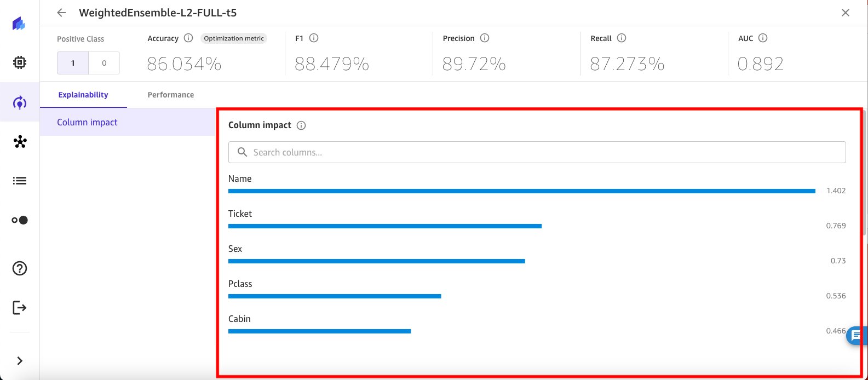Click the 0.769 impact value

tap(836, 226)
